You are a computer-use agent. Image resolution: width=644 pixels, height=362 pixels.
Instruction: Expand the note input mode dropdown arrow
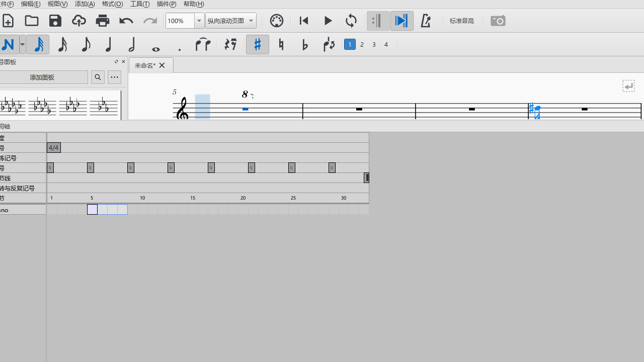22,44
